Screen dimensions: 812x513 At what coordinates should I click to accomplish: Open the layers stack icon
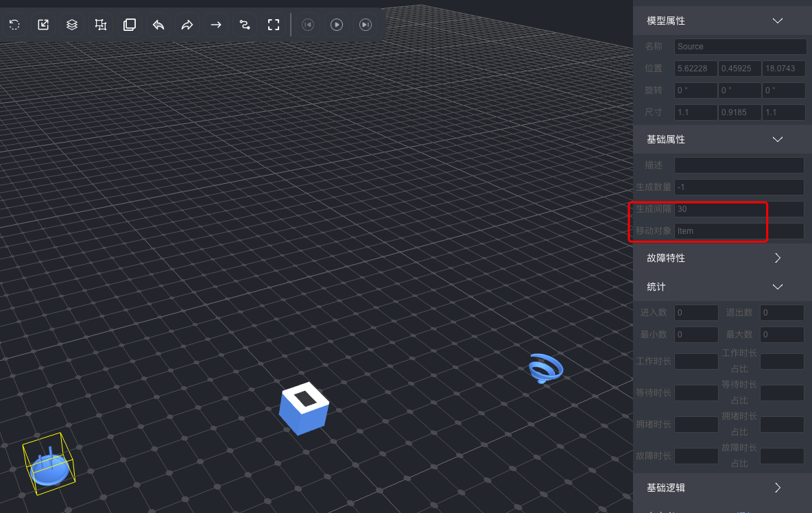[72, 25]
